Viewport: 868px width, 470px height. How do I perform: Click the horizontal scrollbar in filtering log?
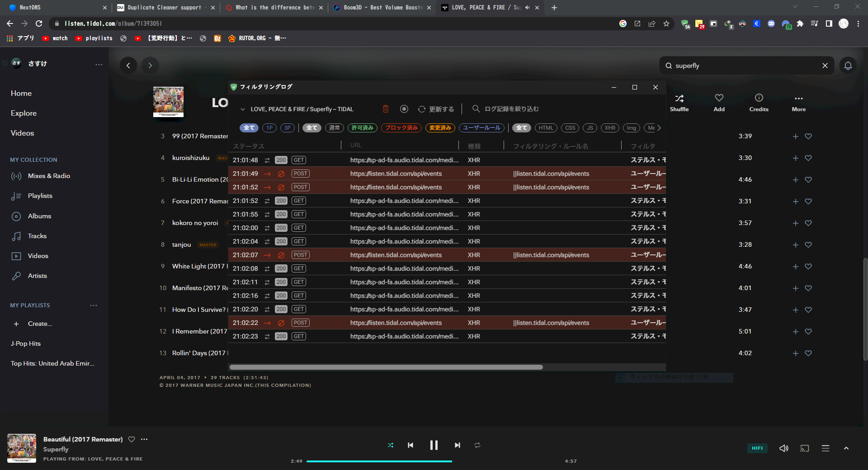pos(387,367)
